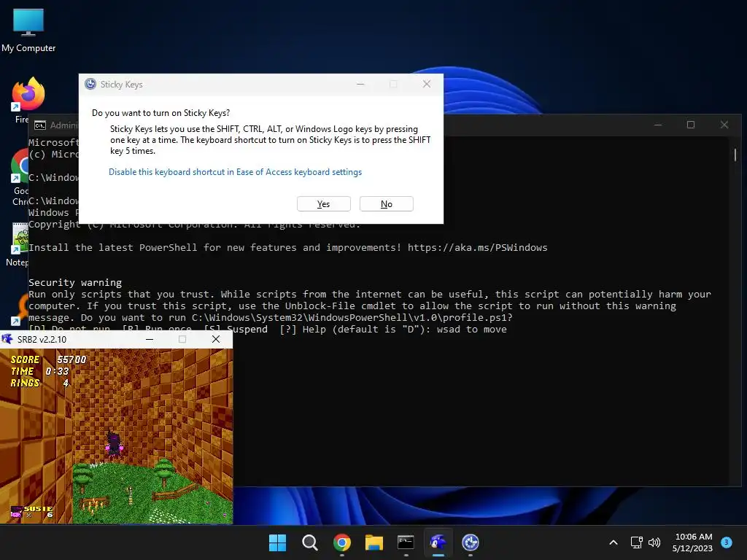This screenshot has width=747, height=560.
Task: Click the Sticky Keys taskbar icon
Action: click(471, 542)
